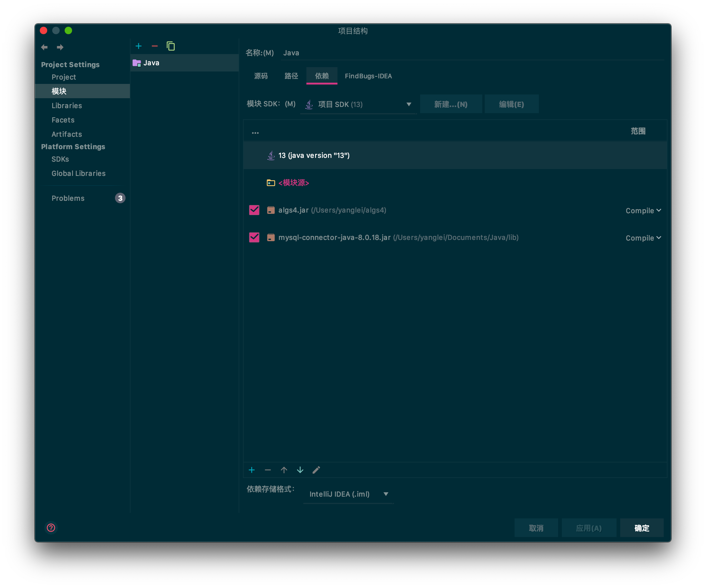This screenshot has height=588, width=706.
Task: Edit dependency with pencil icon
Action: click(316, 470)
